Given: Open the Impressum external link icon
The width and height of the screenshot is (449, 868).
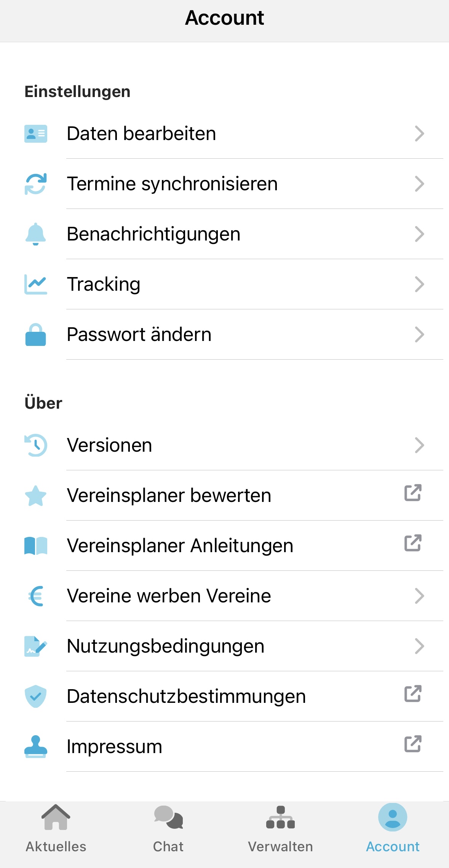Looking at the screenshot, I should click(x=413, y=744).
